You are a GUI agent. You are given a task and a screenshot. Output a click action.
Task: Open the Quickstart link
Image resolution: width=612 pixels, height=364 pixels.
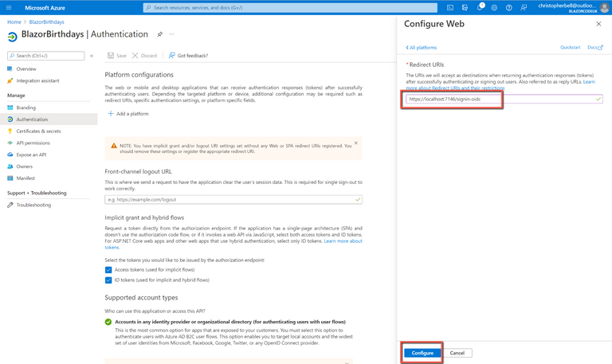pos(570,48)
